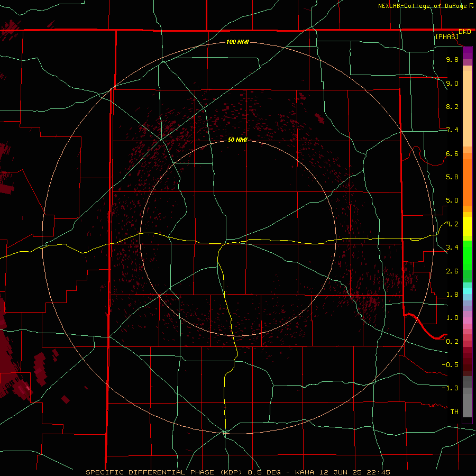Screen dimensions: 476x476
Task: Click the 100 NMI range ring label
Action: click(x=237, y=42)
